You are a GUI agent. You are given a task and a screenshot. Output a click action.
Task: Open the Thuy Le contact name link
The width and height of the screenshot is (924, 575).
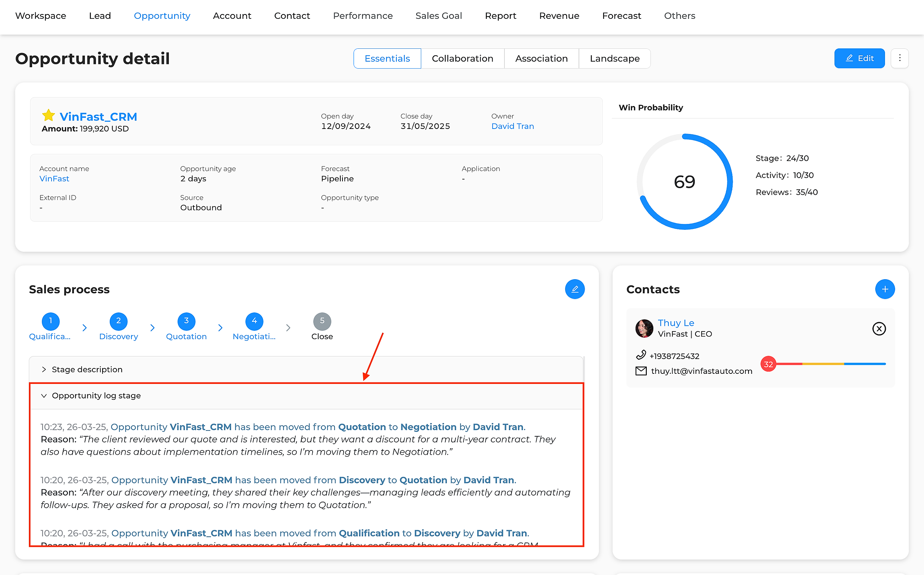click(x=676, y=323)
